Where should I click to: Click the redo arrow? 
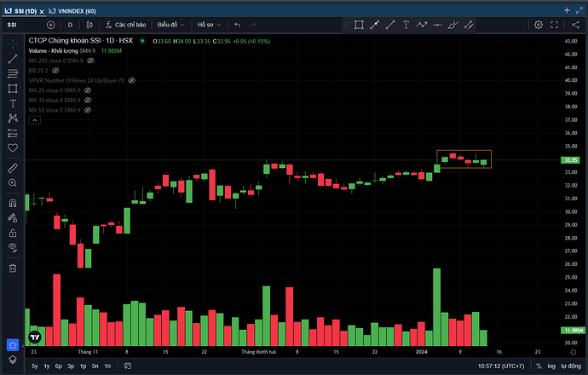tap(253, 25)
